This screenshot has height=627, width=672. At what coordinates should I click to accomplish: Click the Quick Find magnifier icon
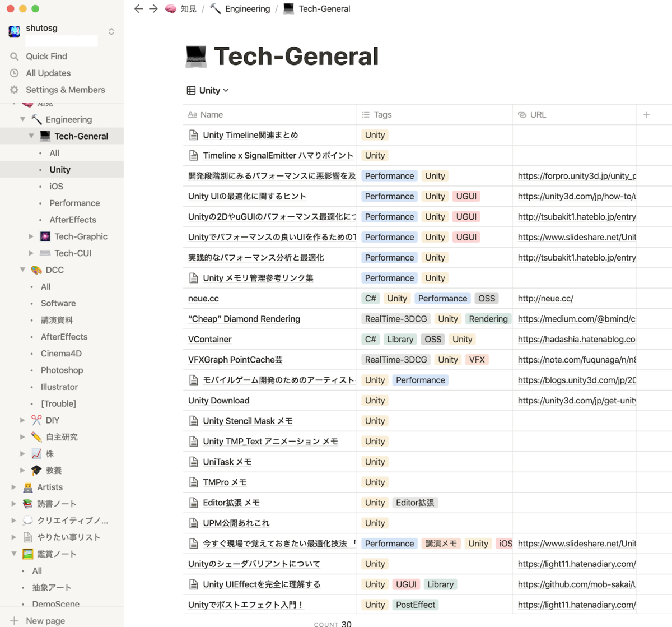[x=15, y=57]
